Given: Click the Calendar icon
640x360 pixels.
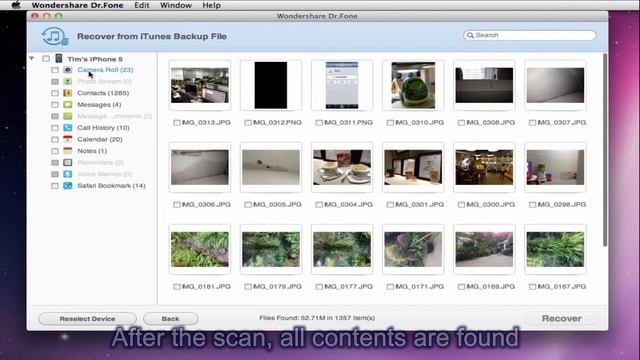Looking at the screenshot, I should (68, 139).
